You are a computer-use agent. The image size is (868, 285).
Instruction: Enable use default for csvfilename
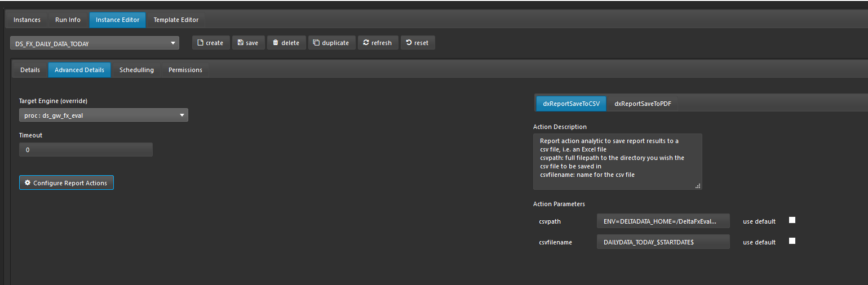(792, 241)
